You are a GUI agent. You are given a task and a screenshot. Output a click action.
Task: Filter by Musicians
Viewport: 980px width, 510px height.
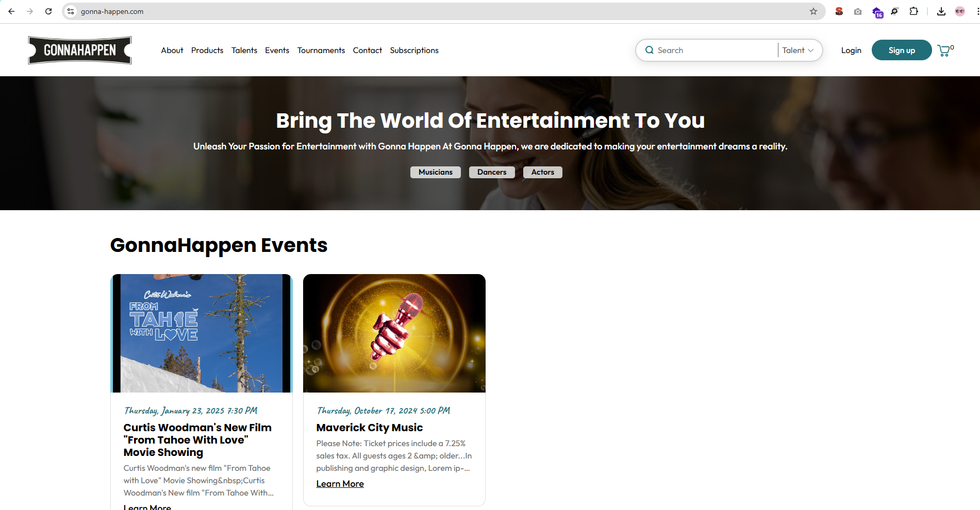[x=436, y=172]
